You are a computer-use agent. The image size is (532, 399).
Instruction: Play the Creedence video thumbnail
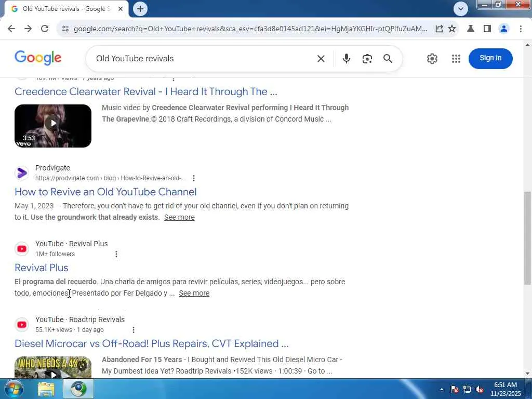point(53,126)
